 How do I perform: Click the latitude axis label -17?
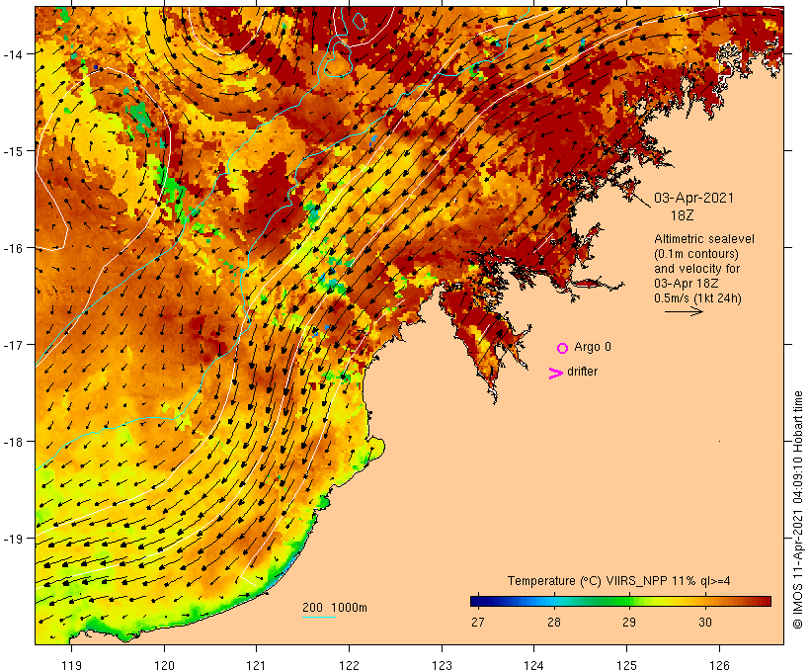(x=13, y=344)
